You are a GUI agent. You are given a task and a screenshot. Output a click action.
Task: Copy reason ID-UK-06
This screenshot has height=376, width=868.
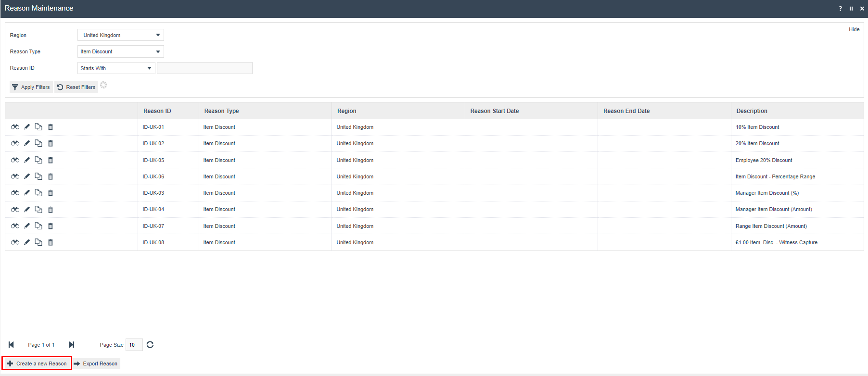pyautogui.click(x=38, y=176)
